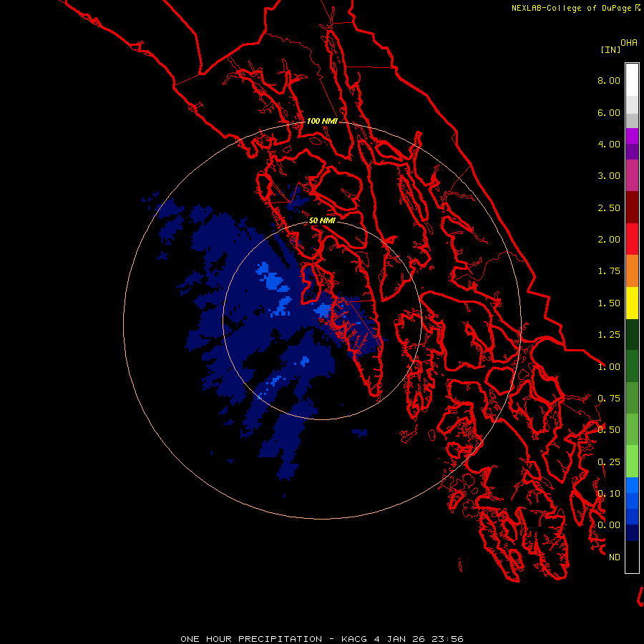Click the 50 NMI range ring label
The image size is (644, 644).
click(x=322, y=220)
